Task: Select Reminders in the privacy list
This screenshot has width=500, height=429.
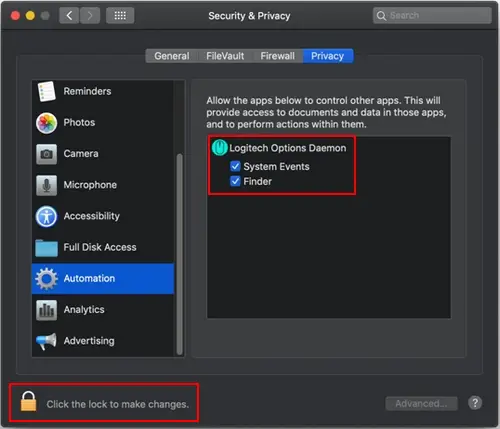Action: (x=103, y=91)
